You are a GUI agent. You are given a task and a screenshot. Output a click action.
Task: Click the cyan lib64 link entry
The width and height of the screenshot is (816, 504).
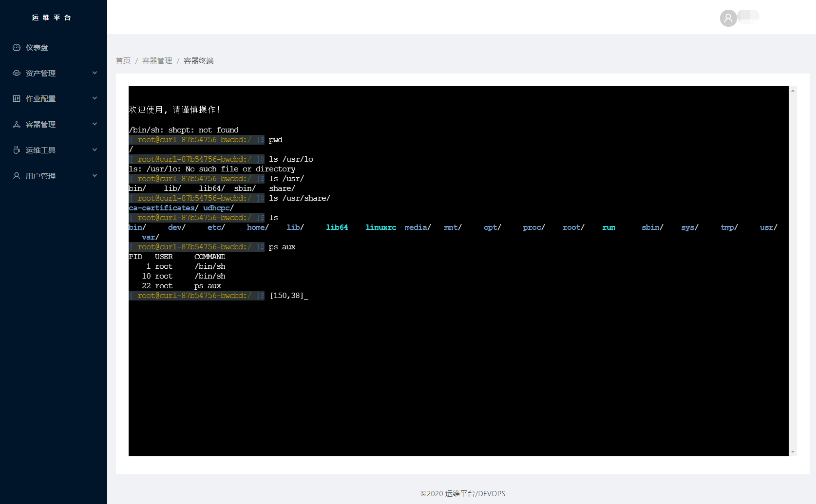pos(337,227)
